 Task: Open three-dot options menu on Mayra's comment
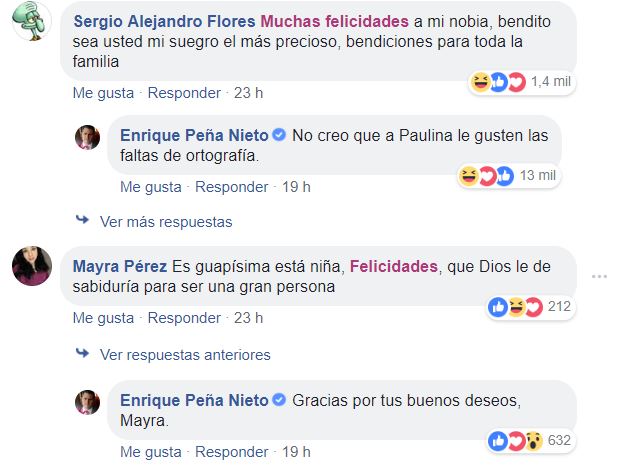tap(600, 275)
